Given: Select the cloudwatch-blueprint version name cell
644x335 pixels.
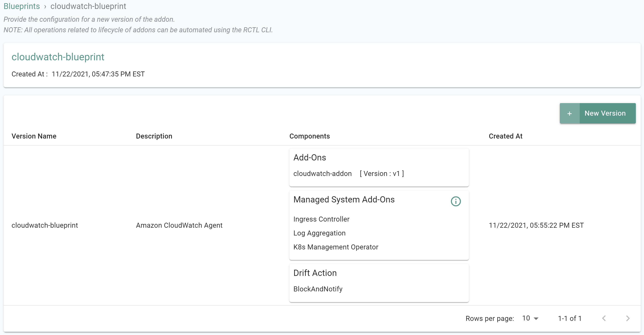Looking at the screenshot, I should pyautogui.click(x=45, y=225).
